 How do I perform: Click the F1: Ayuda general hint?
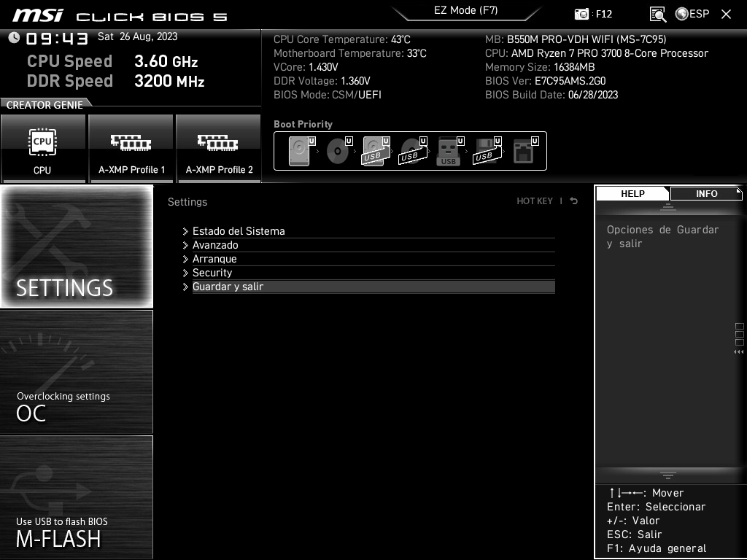(x=657, y=548)
